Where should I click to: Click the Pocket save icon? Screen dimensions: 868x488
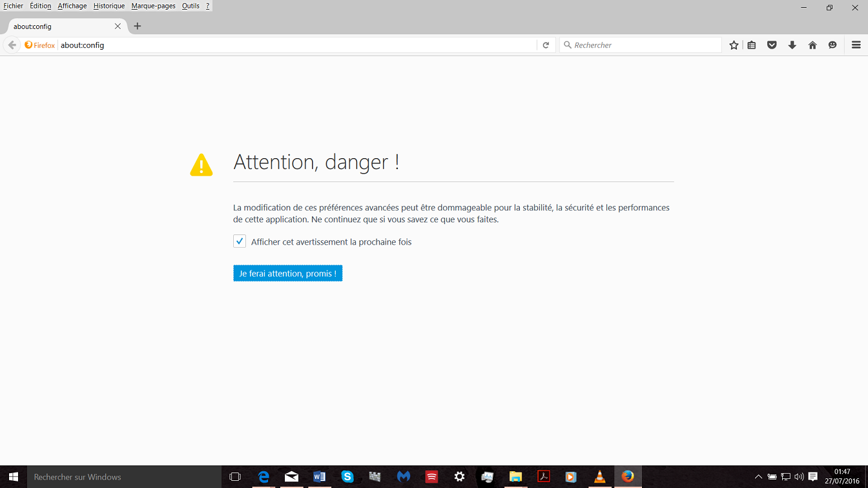click(x=772, y=45)
